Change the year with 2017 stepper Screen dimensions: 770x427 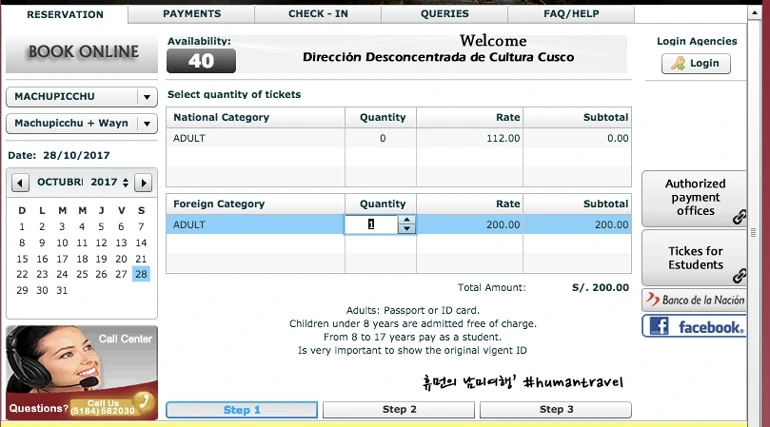point(126,183)
